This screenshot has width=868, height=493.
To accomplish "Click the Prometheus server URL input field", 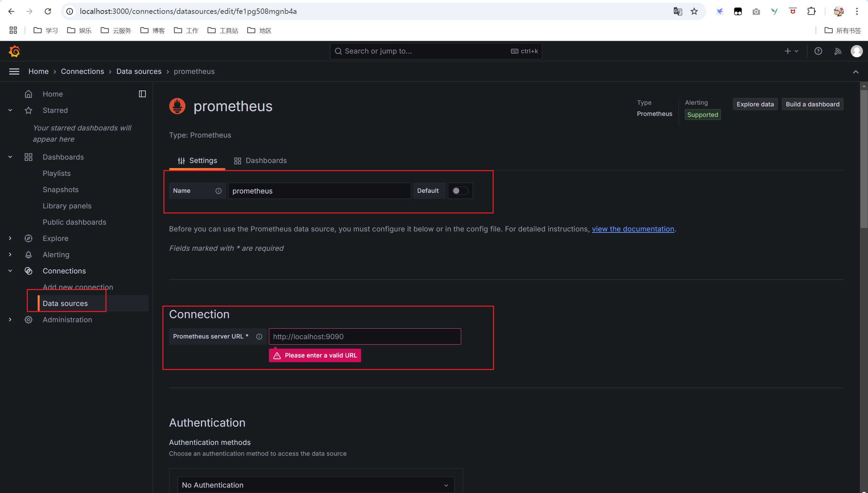I will pos(364,336).
